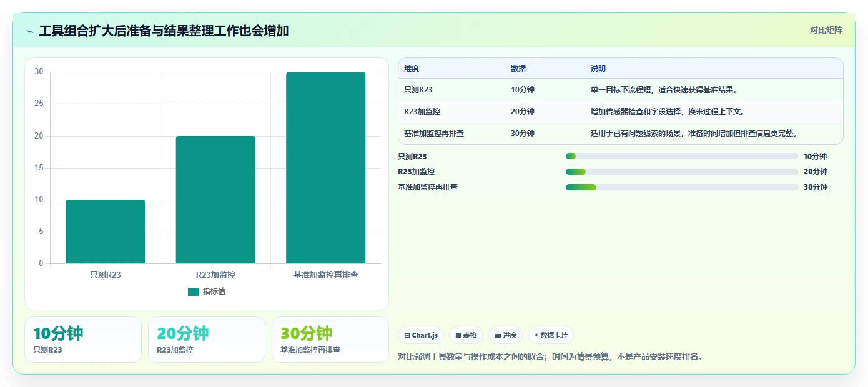868x387 pixels.
Task: Click the 基准加监控再排查 progress bar
Action: click(682, 187)
